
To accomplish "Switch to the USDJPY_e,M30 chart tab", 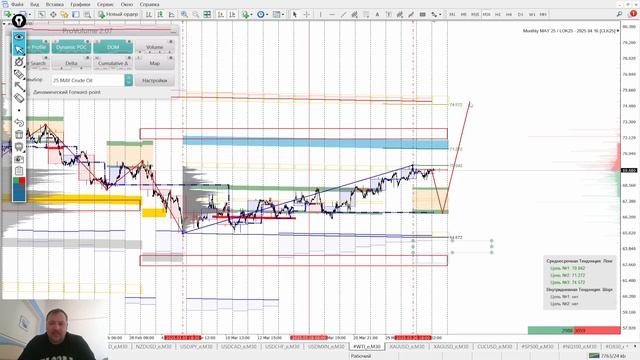I will pos(196,347).
